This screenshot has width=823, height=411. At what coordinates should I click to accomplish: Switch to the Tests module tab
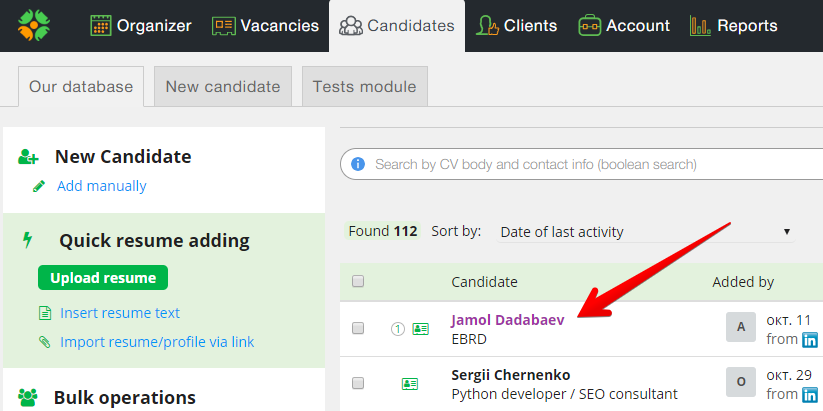pos(365,86)
